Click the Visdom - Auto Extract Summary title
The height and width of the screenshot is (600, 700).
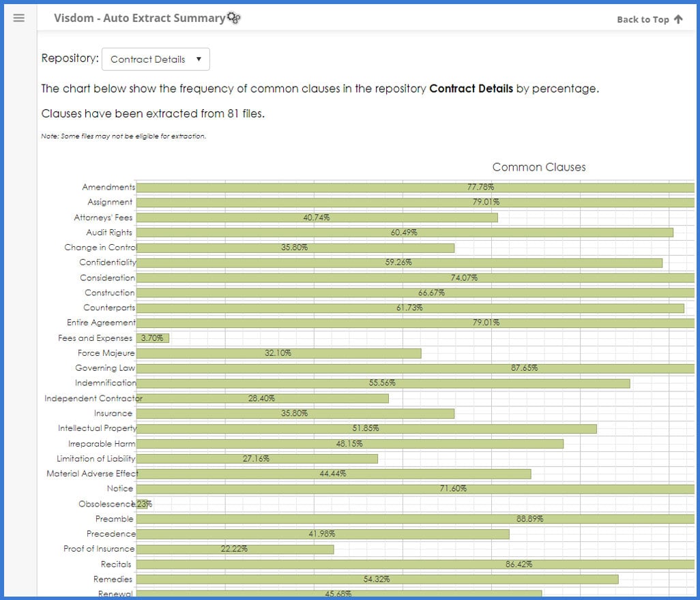point(139,18)
